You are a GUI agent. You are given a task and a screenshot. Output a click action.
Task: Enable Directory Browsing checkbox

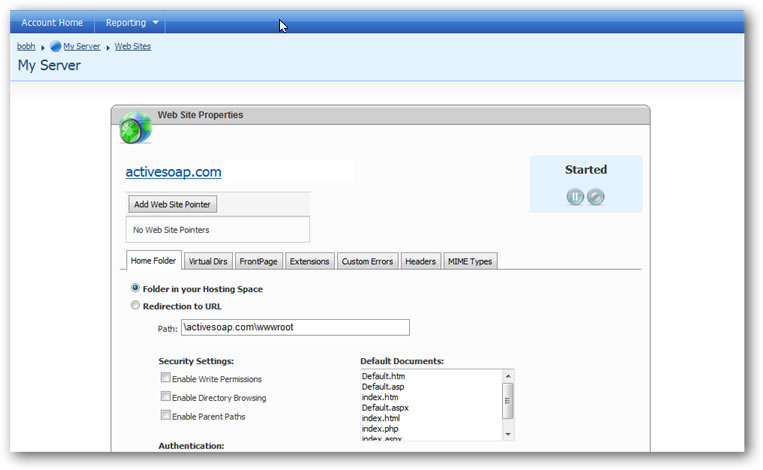[x=165, y=397]
